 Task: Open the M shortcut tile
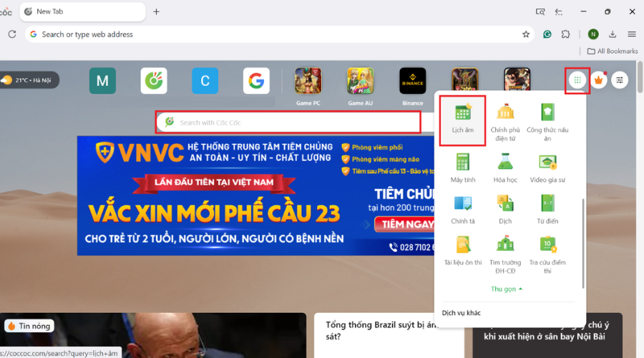(x=102, y=81)
